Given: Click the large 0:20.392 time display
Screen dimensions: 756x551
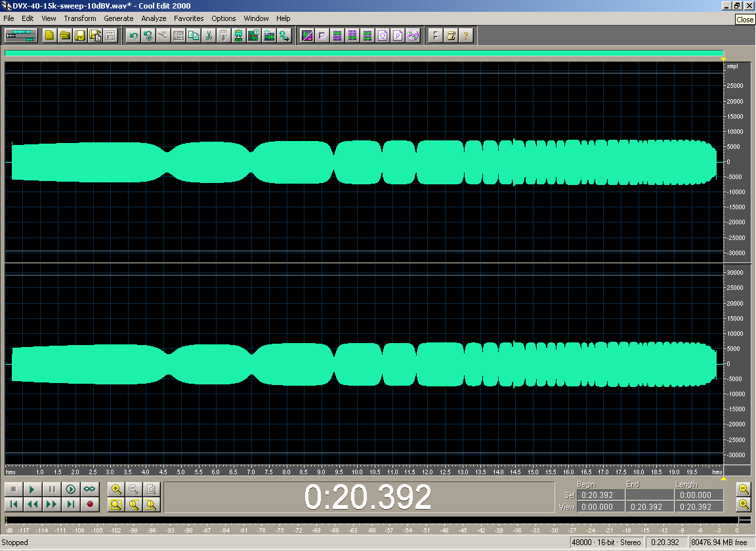Looking at the screenshot, I should [367, 497].
